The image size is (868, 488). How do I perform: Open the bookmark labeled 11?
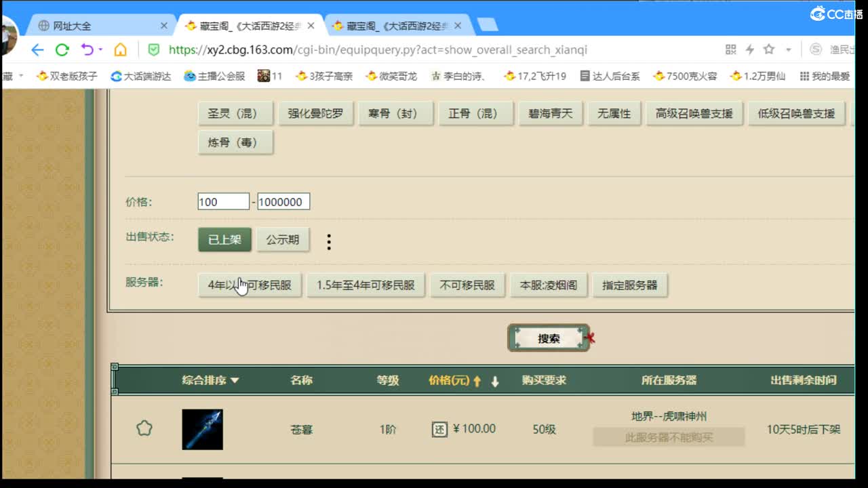[270, 76]
